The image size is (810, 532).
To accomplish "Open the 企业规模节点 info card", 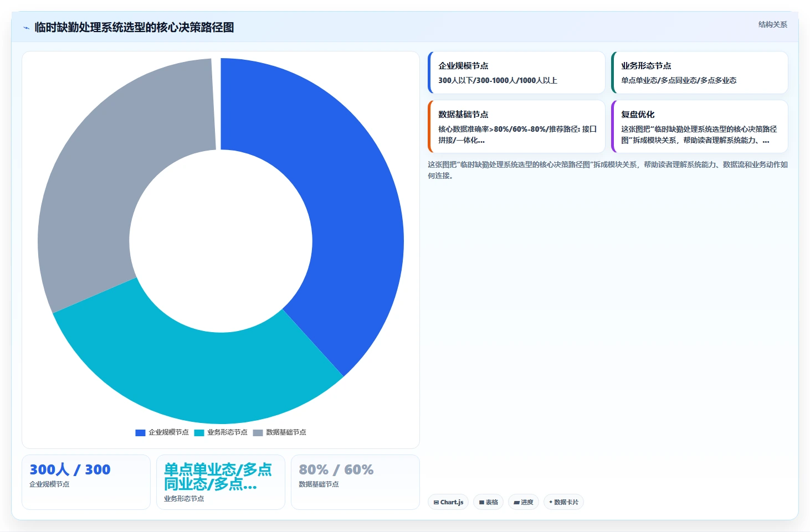I will pos(516,73).
